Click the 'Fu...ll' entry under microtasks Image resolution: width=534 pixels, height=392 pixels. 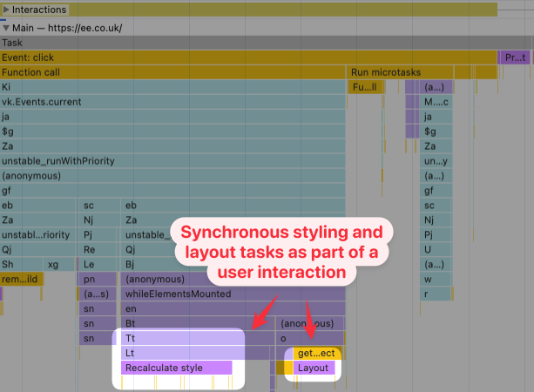(x=366, y=87)
